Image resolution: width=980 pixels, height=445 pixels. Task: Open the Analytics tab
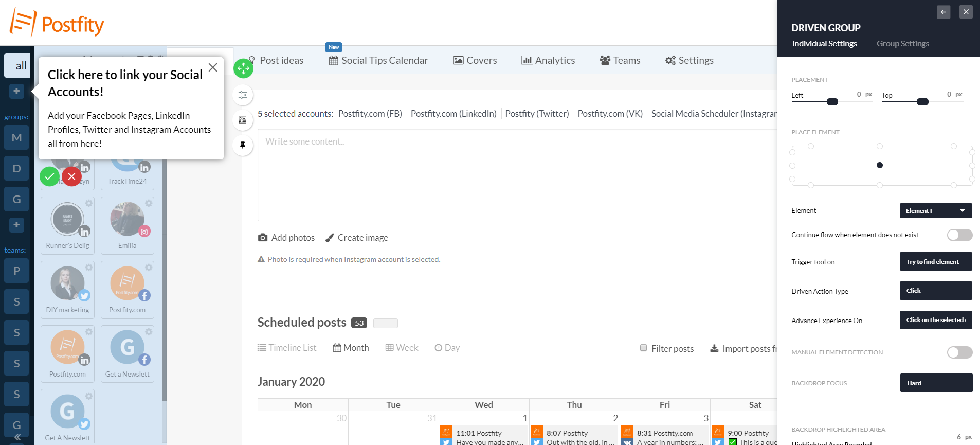click(x=548, y=60)
